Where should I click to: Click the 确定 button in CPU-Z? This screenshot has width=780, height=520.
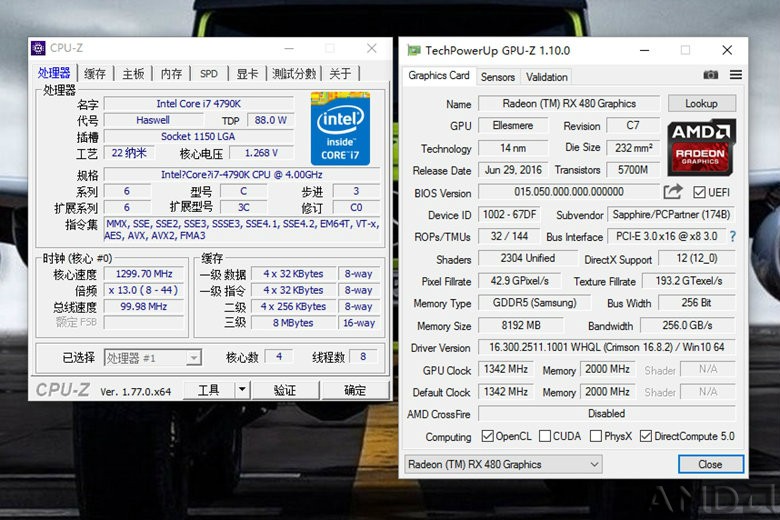click(x=355, y=390)
